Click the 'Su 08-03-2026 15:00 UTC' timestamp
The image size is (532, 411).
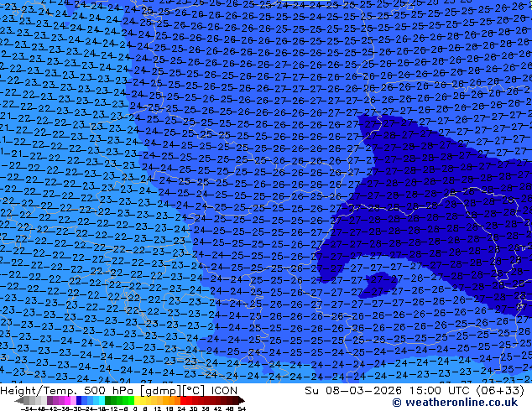pyautogui.click(x=387, y=391)
